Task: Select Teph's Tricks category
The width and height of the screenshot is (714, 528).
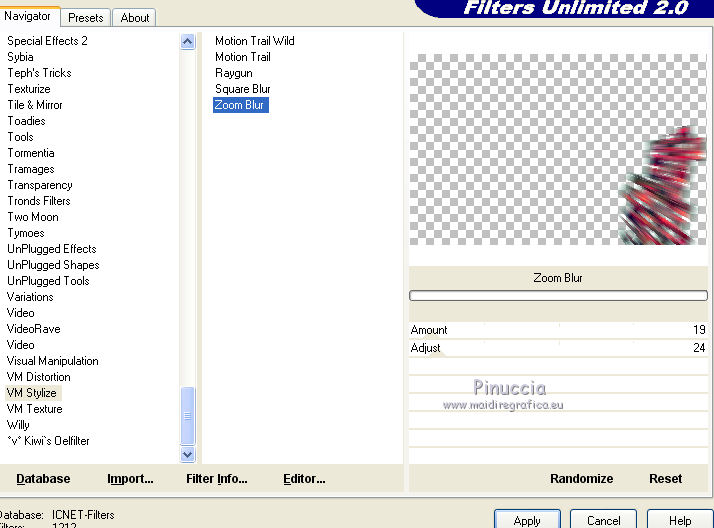Action: tap(40, 73)
